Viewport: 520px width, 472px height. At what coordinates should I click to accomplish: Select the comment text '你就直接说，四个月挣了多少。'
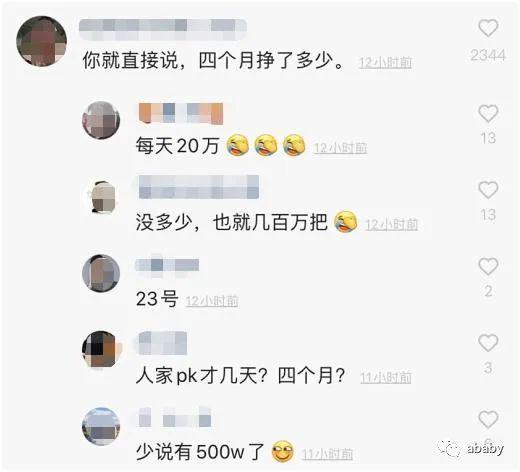[x=213, y=61]
